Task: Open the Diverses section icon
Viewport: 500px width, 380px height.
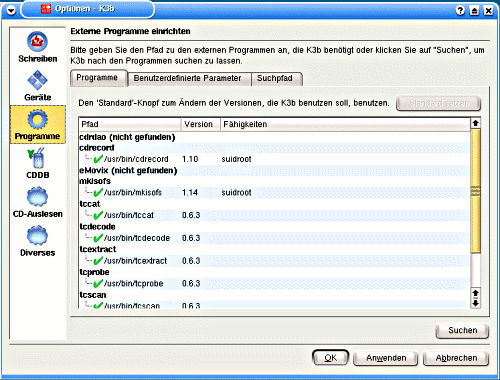Action: click(37, 235)
